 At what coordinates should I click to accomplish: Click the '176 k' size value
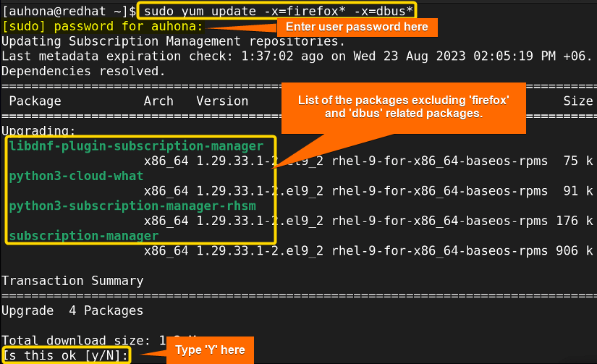(575, 221)
